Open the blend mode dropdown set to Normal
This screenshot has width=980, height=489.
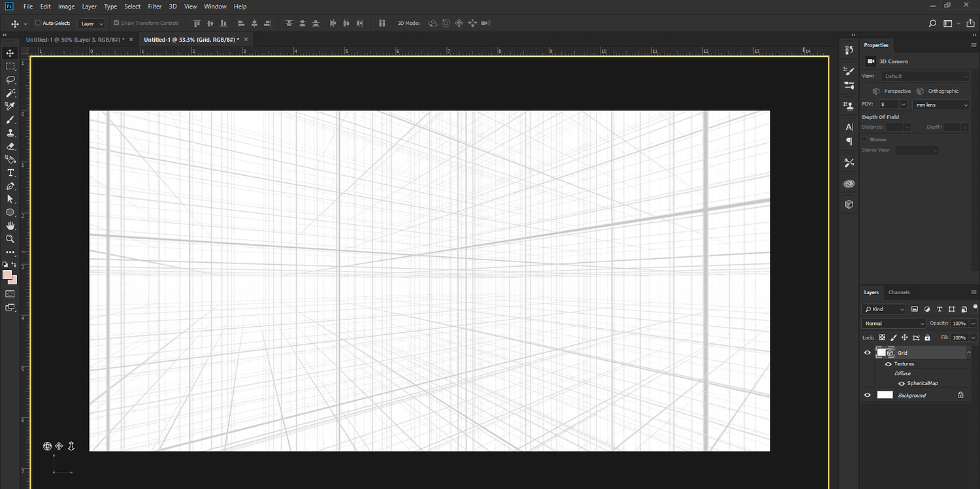click(x=892, y=323)
